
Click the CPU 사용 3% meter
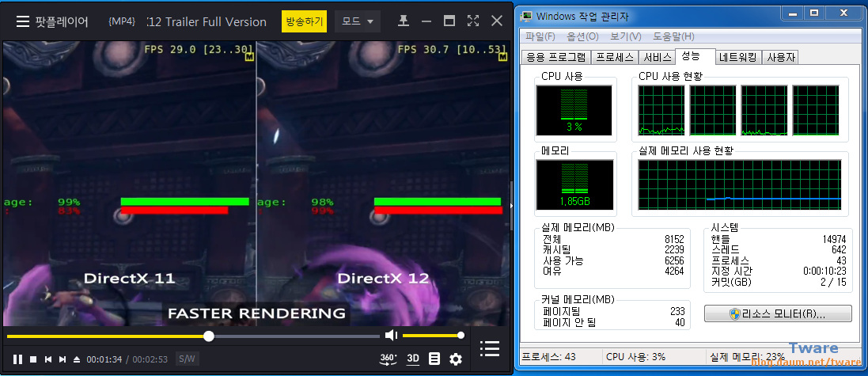pos(574,110)
